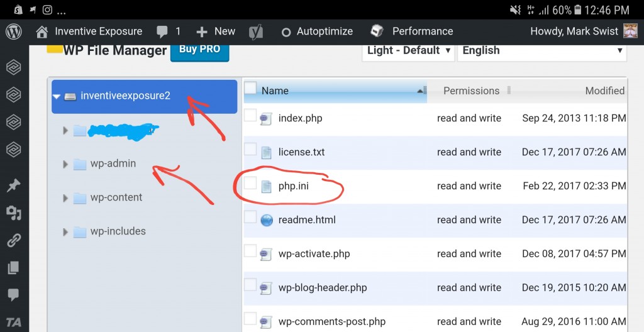Click the Name column sort arrow
644x332 pixels.
419,91
